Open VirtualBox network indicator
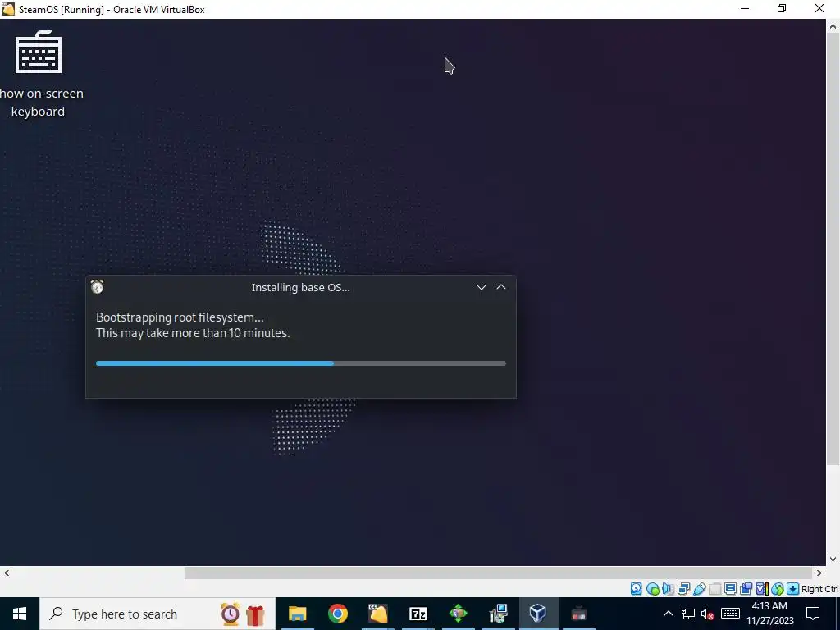This screenshot has width=840, height=630. 683,589
